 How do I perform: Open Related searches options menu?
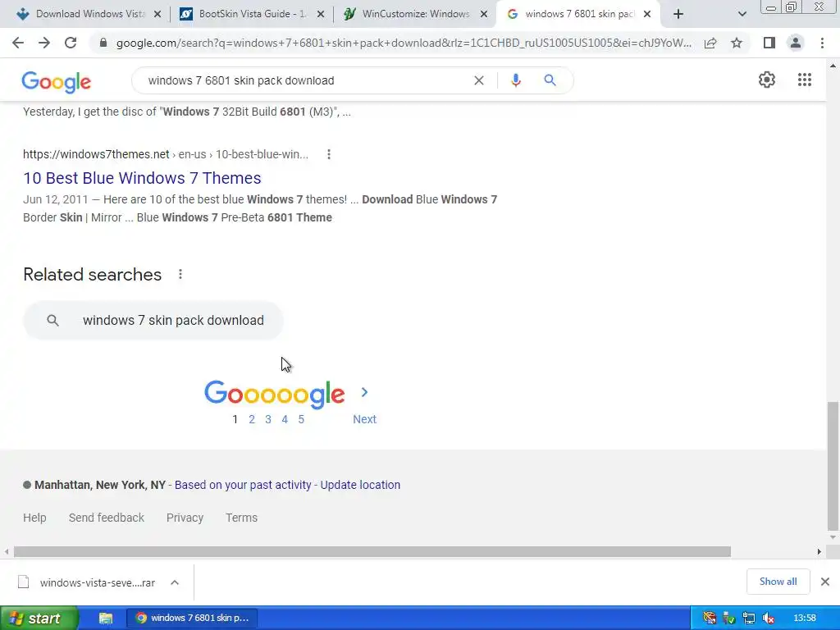pos(180,274)
